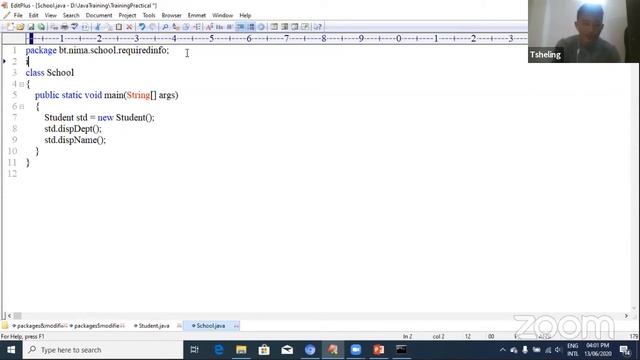The height and width of the screenshot is (360, 640).
Task: Open Mail app from taskbar
Action: point(287,350)
